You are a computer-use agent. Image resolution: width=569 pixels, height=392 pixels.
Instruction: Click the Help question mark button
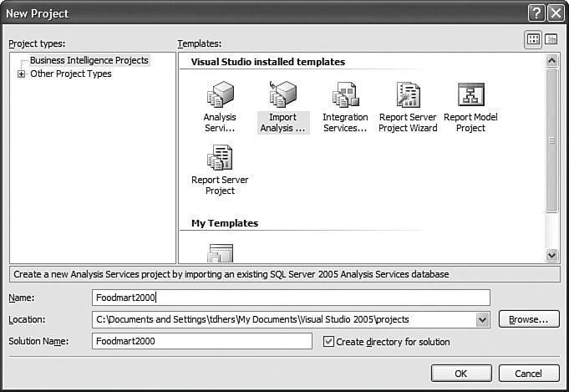tap(536, 13)
